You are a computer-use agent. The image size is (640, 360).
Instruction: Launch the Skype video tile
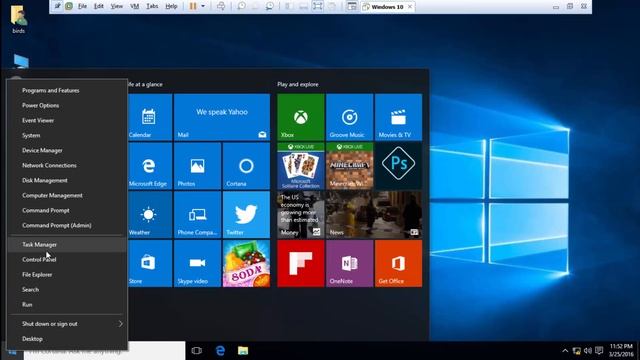tap(198, 264)
